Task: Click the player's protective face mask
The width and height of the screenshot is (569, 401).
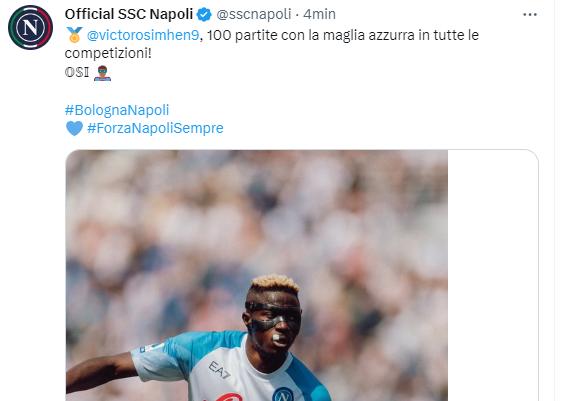Action: (x=273, y=316)
